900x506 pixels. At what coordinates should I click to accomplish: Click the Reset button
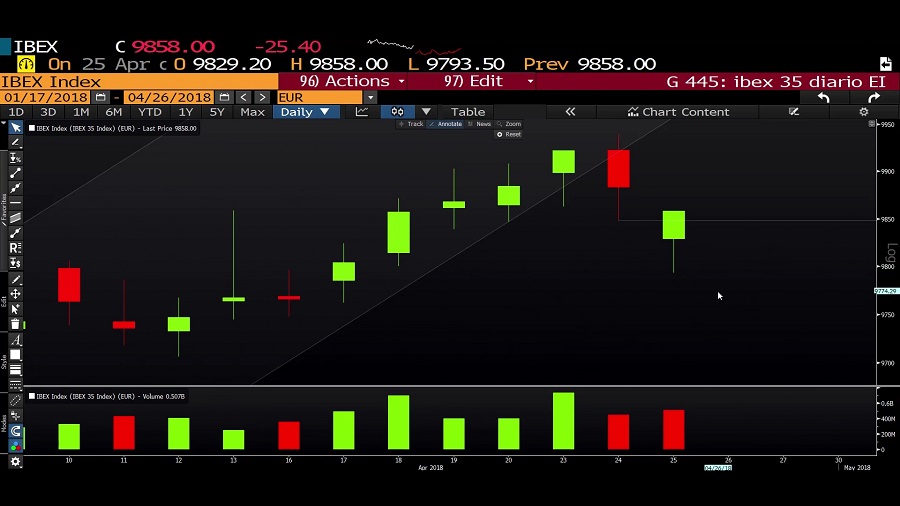pos(509,134)
